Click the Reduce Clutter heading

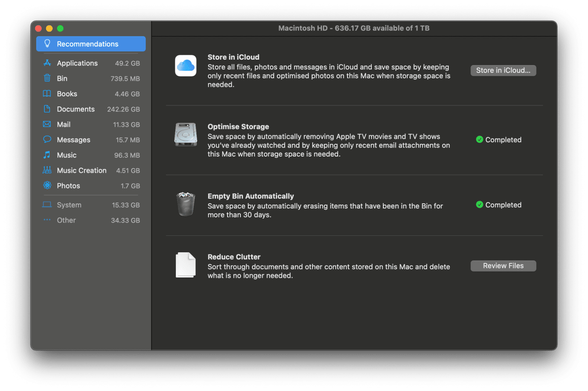(x=234, y=257)
